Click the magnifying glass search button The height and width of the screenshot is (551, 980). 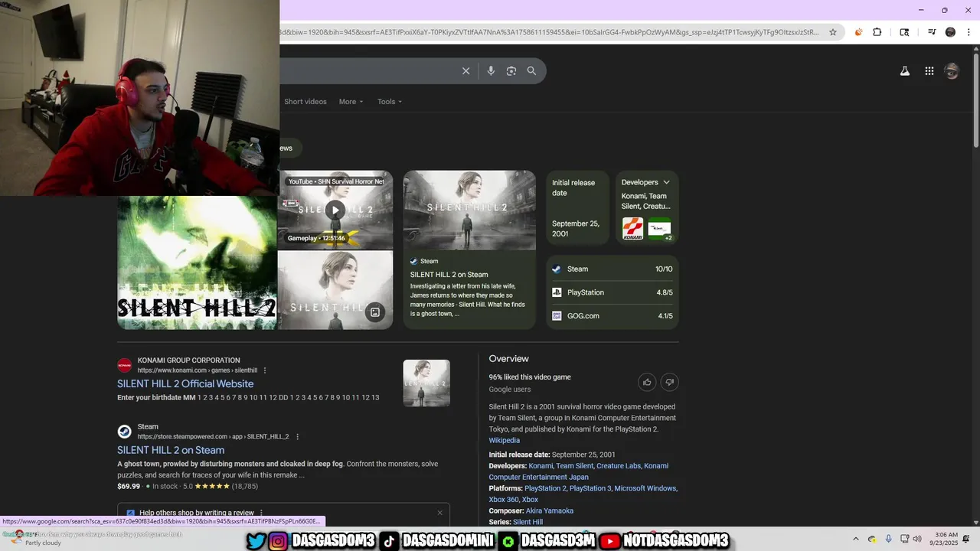pos(531,71)
